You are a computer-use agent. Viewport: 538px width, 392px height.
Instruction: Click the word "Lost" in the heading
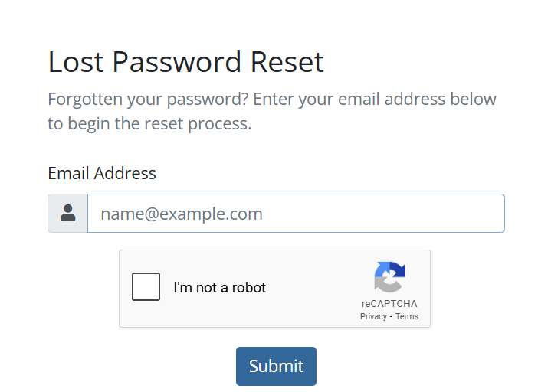pyautogui.click(x=77, y=62)
